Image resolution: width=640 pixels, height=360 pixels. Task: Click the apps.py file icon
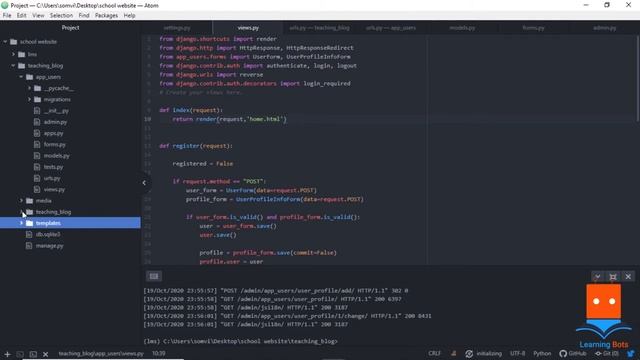coord(37,133)
